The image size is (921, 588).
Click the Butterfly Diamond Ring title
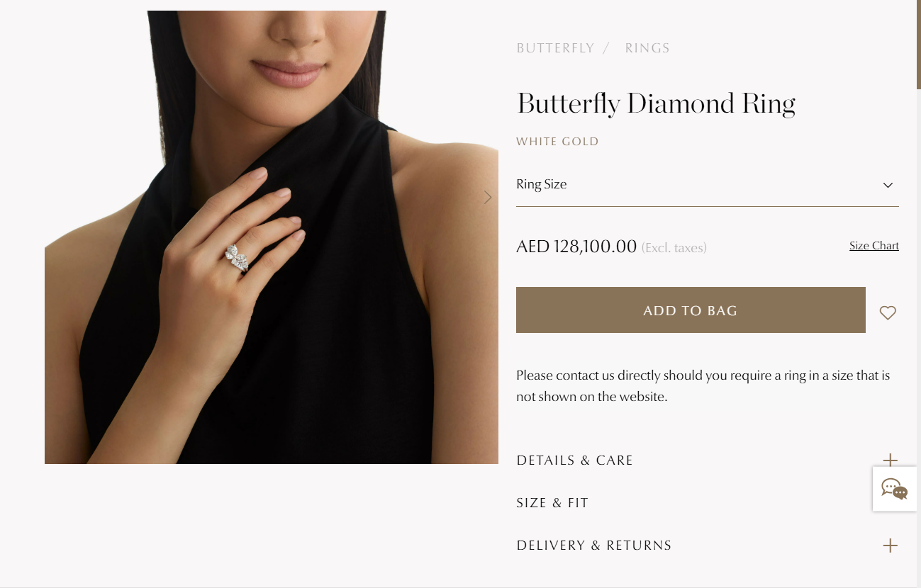(x=657, y=104)
